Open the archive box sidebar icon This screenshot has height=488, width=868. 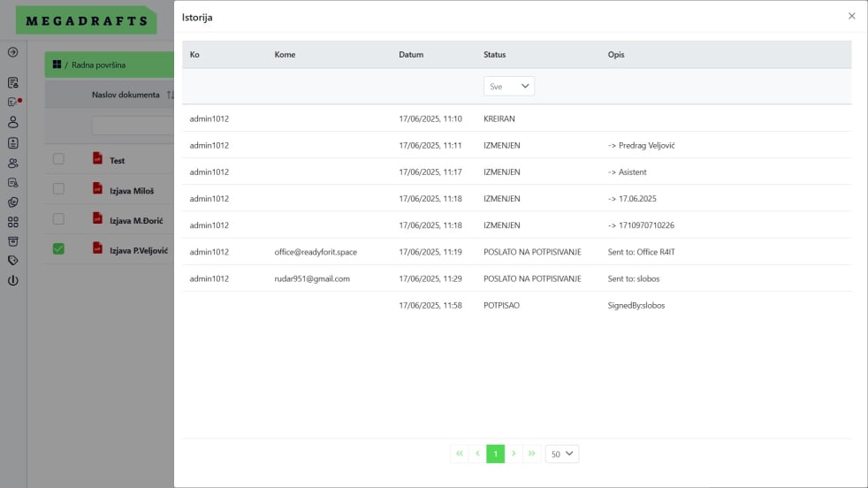[12, 241]
